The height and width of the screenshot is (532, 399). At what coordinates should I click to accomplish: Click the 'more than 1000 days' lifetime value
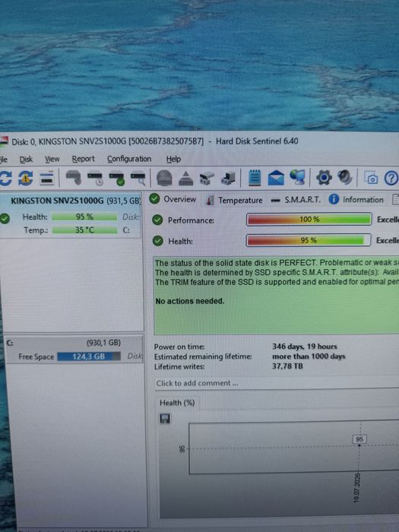point(309,356)
